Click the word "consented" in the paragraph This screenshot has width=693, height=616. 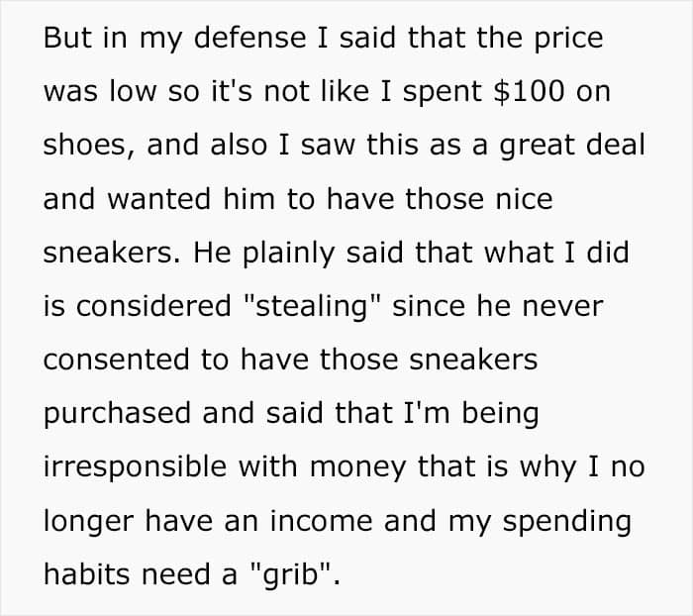click(x=117, y=359)
